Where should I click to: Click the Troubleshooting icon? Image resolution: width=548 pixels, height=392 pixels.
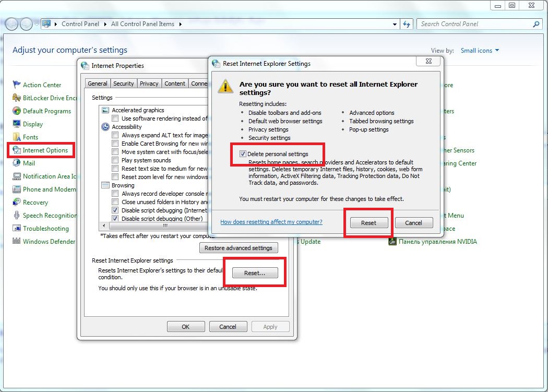click(x=16, y=228)
